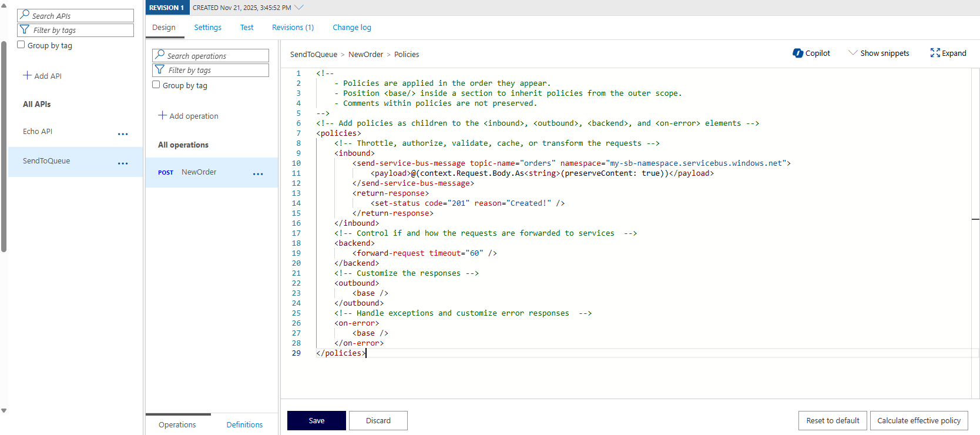Click the Copilot icon

[797, 53]
